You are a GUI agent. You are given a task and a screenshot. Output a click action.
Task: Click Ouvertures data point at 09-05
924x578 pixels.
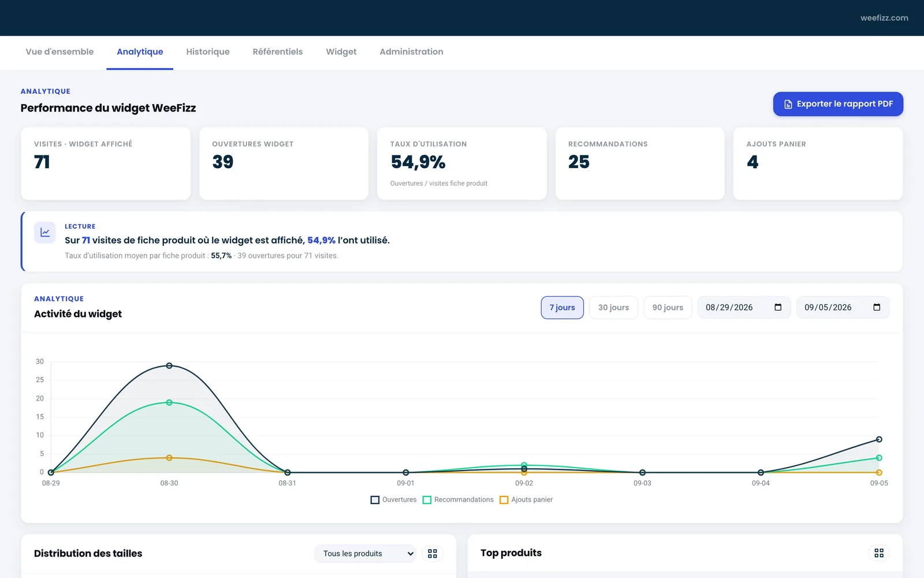click(x=879, y=440)
